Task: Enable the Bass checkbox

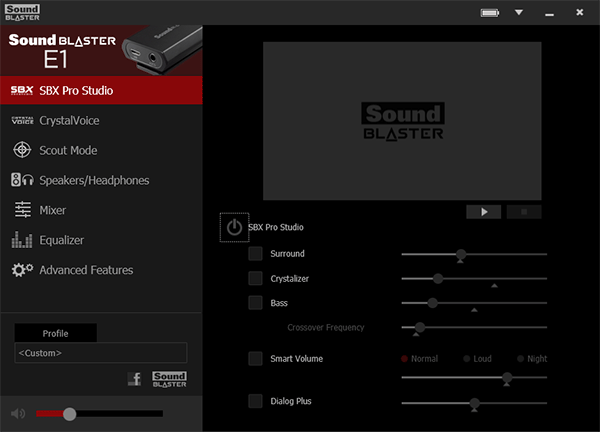Action: [255, 303]
